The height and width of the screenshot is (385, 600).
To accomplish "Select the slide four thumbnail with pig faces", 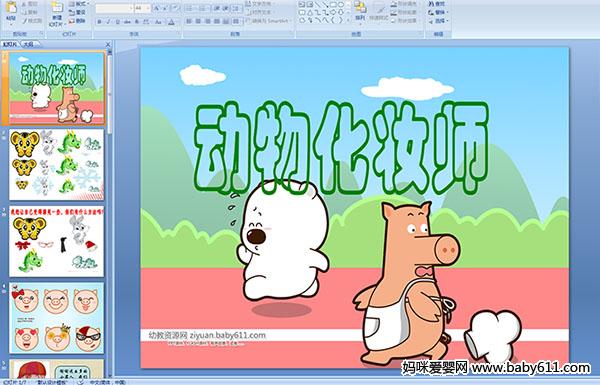I will coord(57,318).
